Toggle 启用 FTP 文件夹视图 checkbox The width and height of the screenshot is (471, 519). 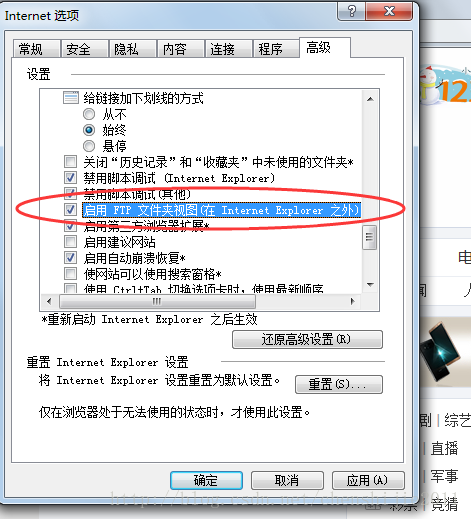tap(70, 210)
